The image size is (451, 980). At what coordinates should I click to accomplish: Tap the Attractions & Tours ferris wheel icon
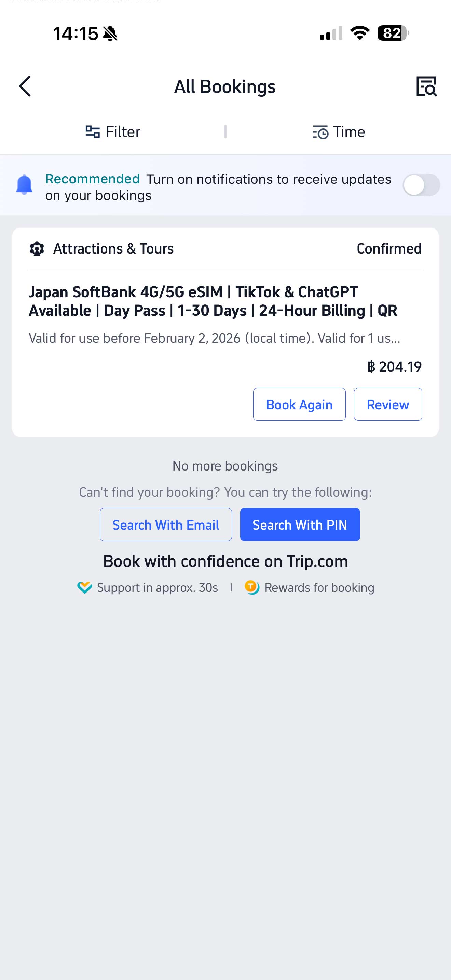pyautogui.click(x=37, y=249)
